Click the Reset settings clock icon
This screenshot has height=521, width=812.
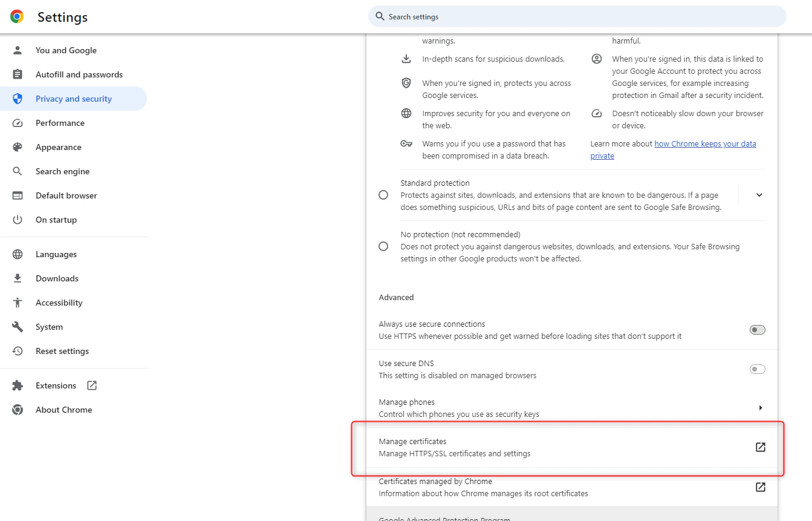(x=17, y=351)
